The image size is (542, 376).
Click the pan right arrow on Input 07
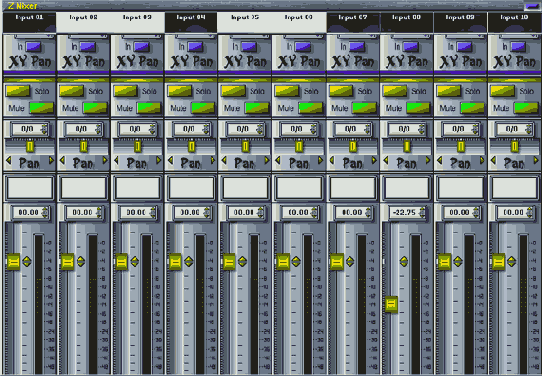point(374,160)
